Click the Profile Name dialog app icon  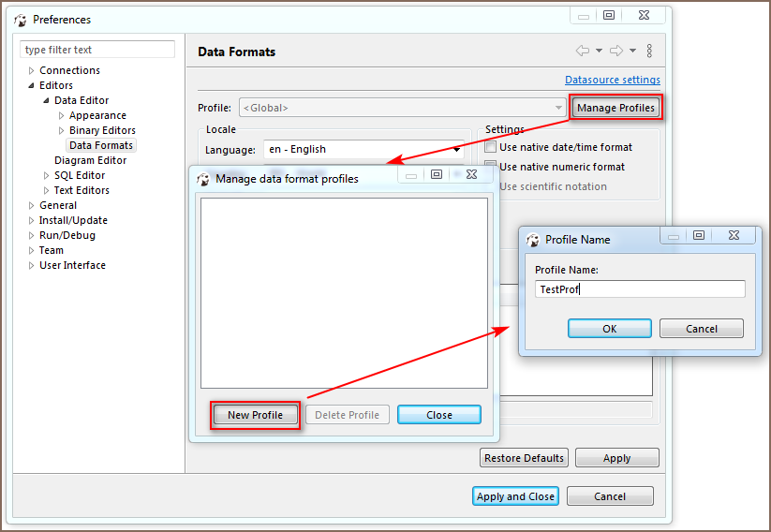[533, 240]
